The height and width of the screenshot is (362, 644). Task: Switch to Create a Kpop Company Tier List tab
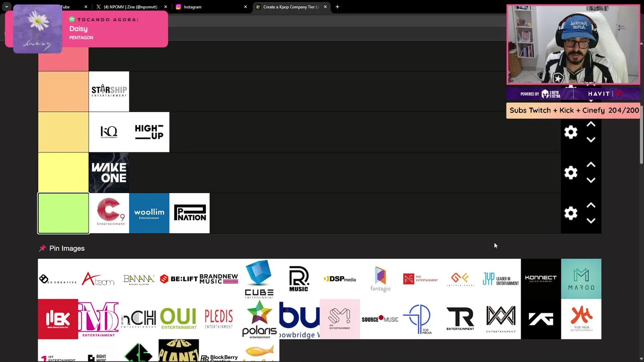[291, 7]
